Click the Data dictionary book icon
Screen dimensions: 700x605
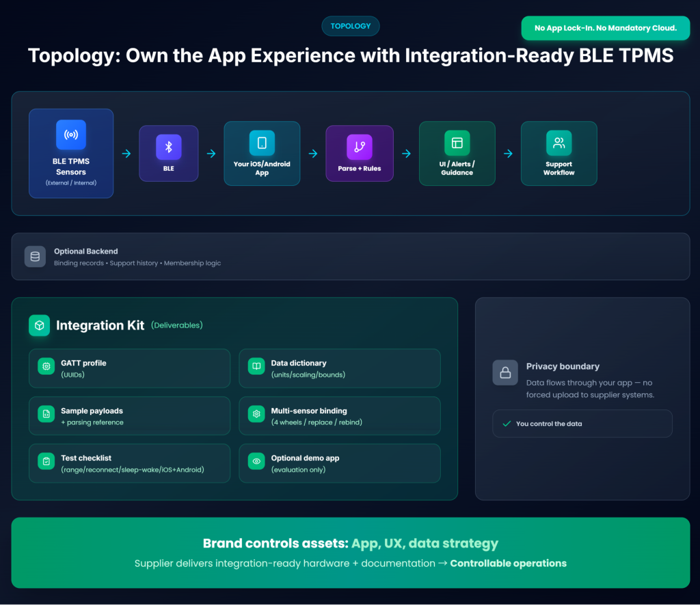click(x=256, y=366)
